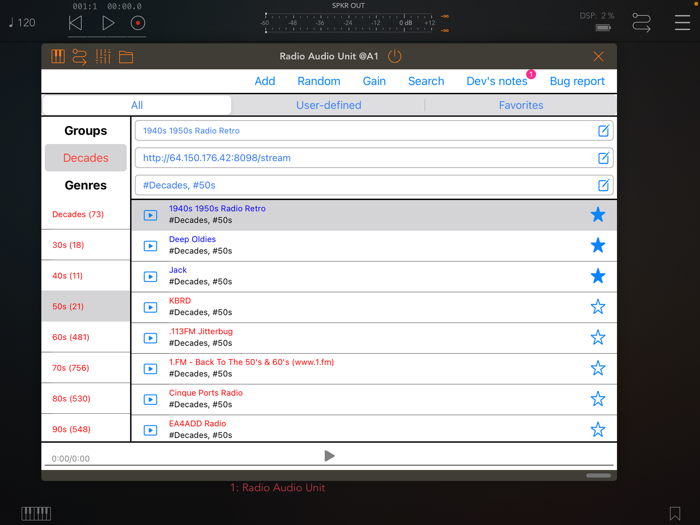Open Gain settings

pos(374,81)
